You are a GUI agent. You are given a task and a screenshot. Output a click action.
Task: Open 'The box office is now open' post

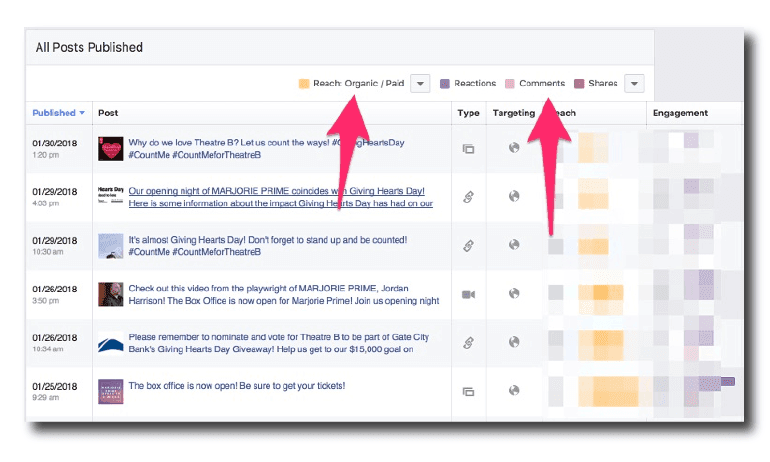point(237,386)
